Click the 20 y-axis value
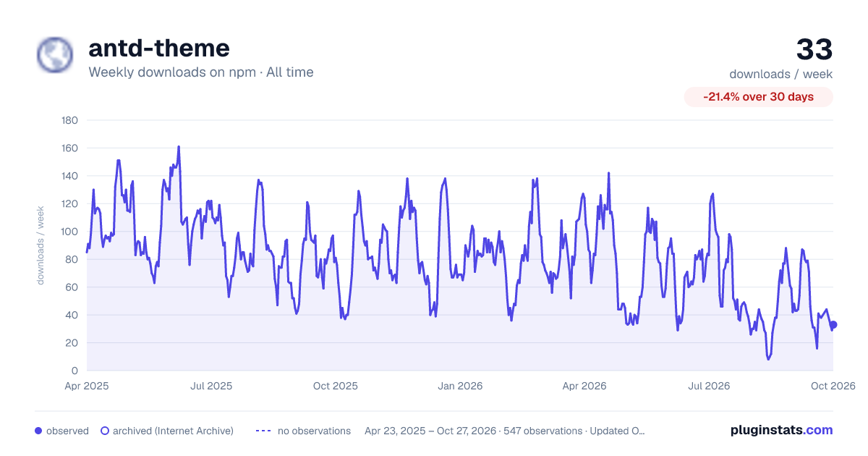This screenshot has width=868, height=456. [x=72, y=343]
